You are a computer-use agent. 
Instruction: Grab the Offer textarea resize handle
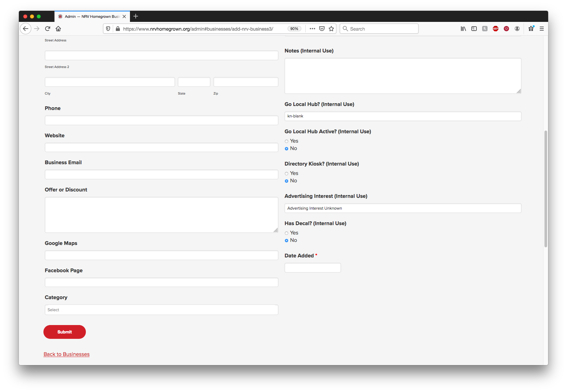pyautogui.click(x=276, y=230)
